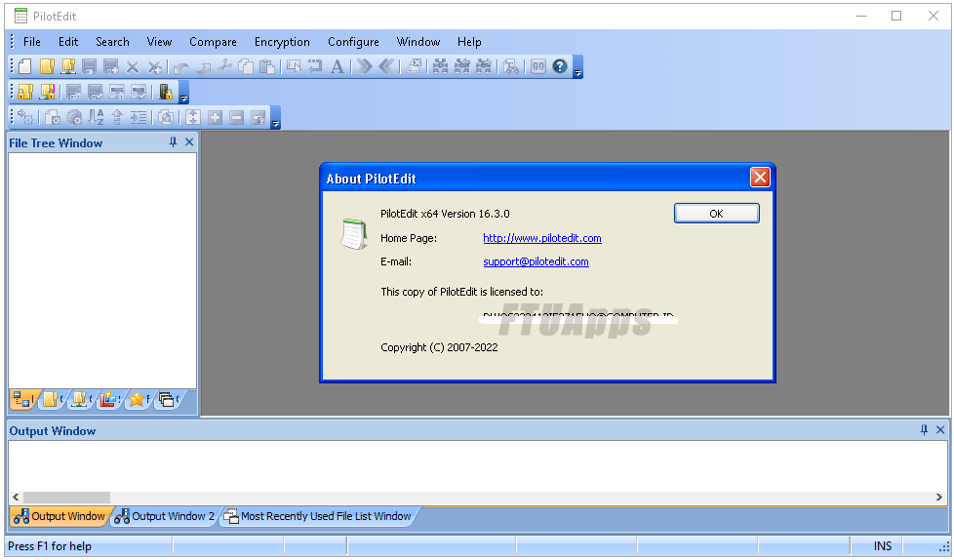This screenshot has width=954, height=560.
Task: Click the Paste clipboard icon
Action: pos(267,66)
